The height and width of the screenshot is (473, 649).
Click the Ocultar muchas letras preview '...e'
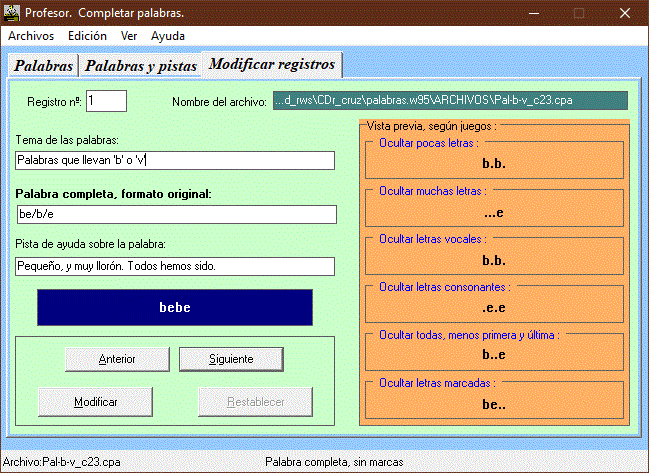coord(494,213)
